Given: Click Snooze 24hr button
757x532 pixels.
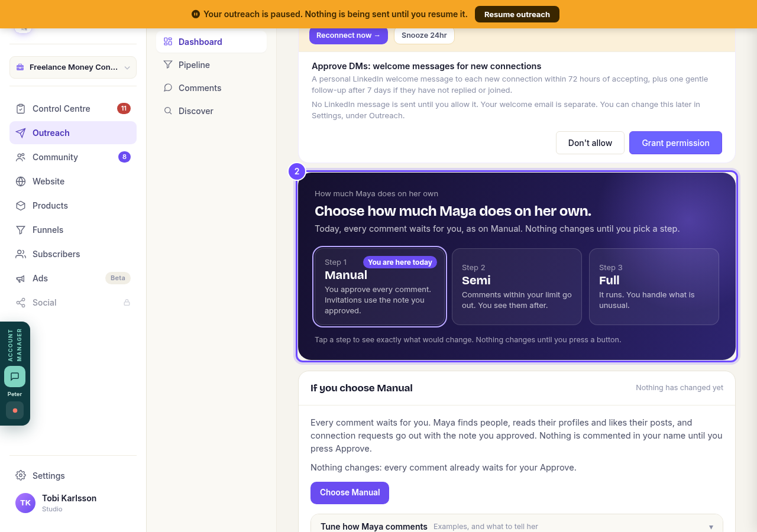Looking at the screenshot, I should click(x=424, y=35).
